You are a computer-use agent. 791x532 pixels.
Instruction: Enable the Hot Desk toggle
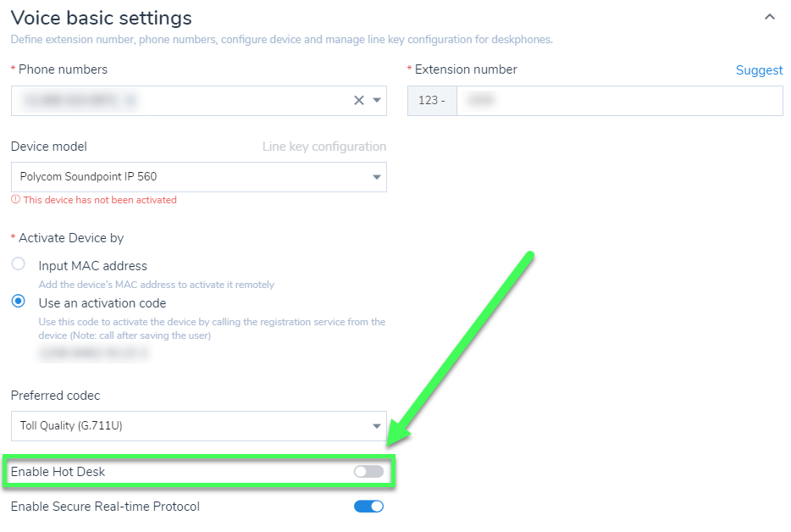368,471
